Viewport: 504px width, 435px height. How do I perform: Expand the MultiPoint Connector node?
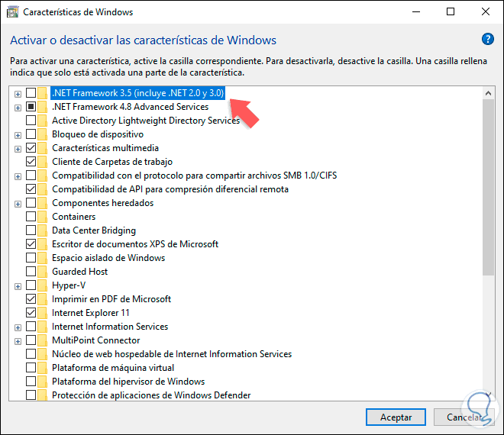[18, 341]
